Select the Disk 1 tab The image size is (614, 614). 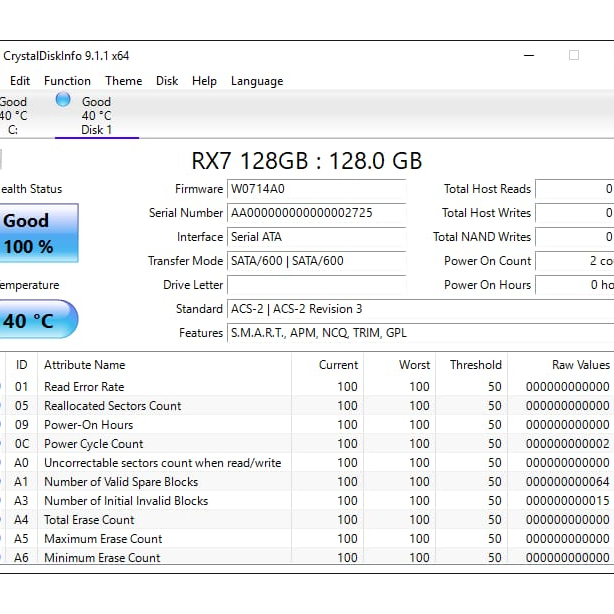click(97, 116)
